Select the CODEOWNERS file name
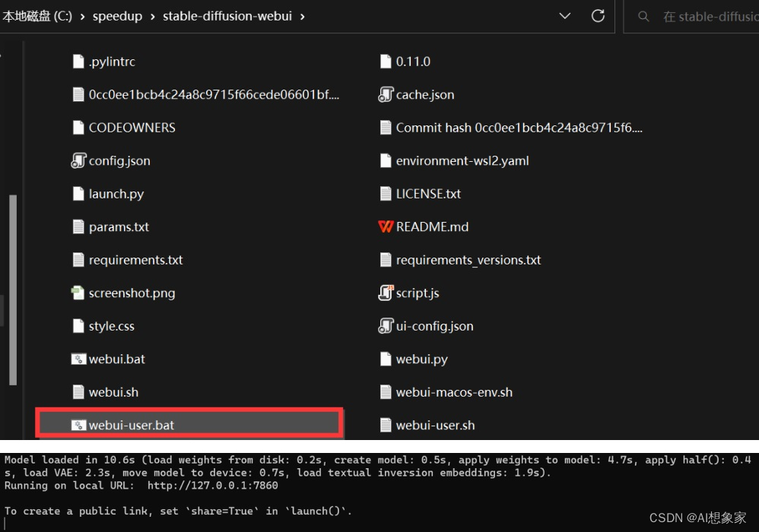The image size is (759, 532). 132,127
